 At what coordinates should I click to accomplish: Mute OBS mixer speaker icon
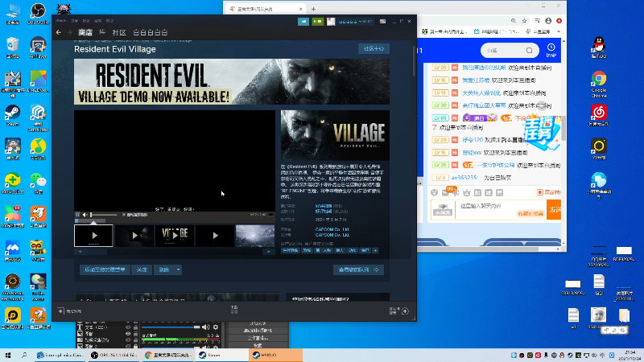pyautogui.click(x=206, y=327)
